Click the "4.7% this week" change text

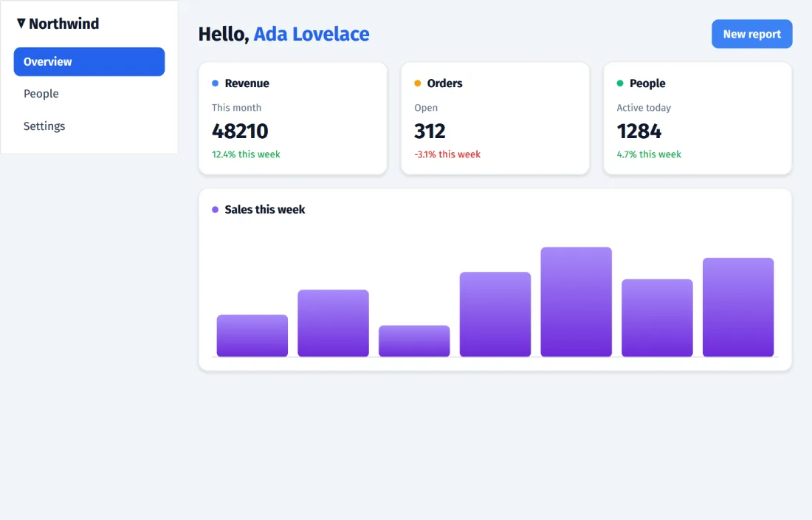click(x=649, y=154)
